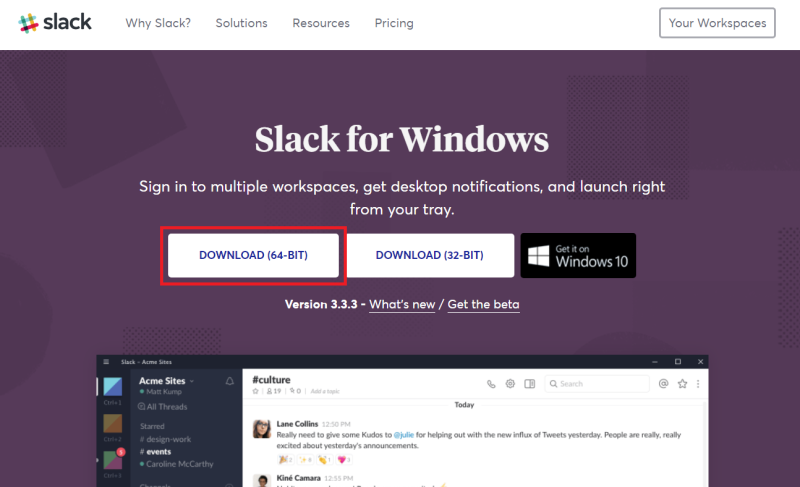Click the Starred section label

pos(152,426)
